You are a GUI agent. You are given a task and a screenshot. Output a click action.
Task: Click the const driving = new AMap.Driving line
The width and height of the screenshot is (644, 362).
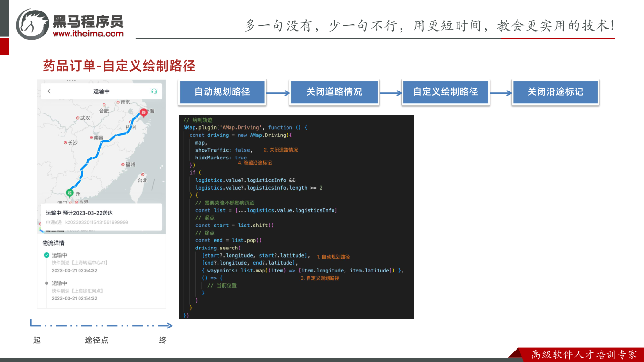tap(241, 135)
